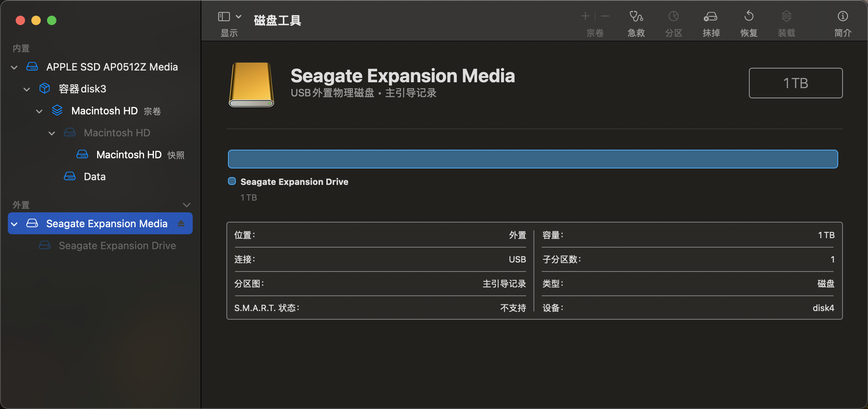Screen dimensions: 868x409
Task: Select Seagate Expansion Drive in sidebar
Action: (x=117, y=246)
